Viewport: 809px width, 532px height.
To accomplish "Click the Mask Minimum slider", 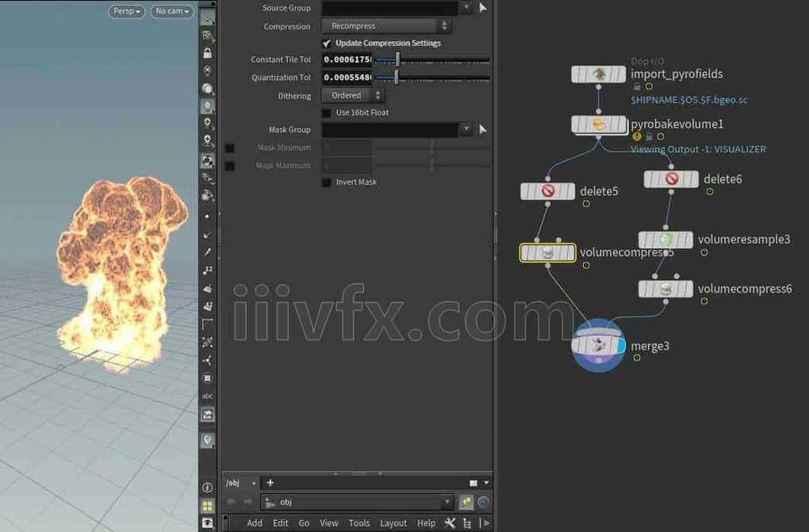I will coord(432,148).
